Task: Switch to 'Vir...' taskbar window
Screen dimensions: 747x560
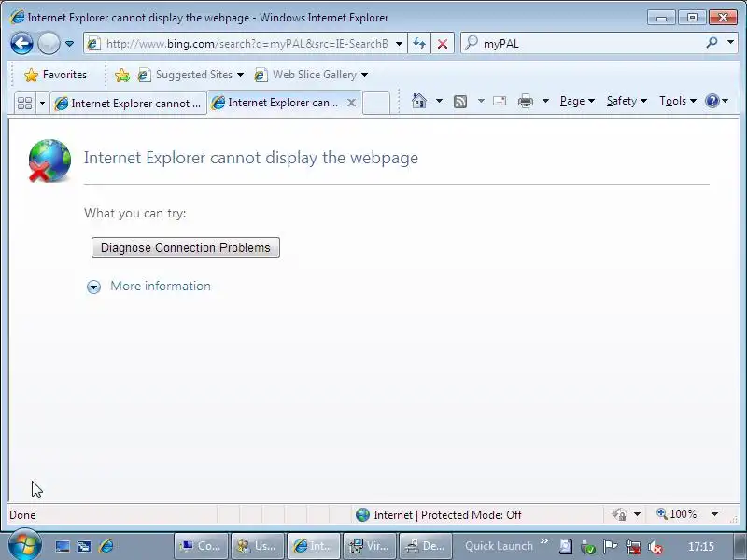Action: pos(369,546)
